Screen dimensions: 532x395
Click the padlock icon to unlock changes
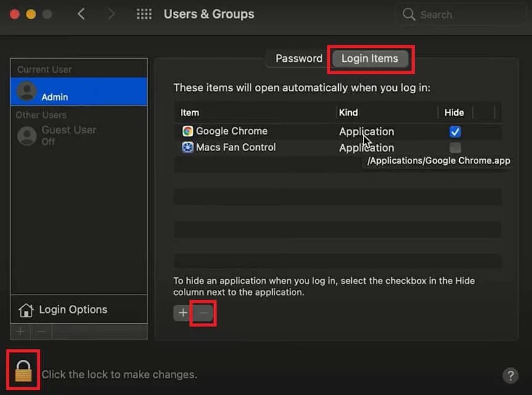[23, 370]
